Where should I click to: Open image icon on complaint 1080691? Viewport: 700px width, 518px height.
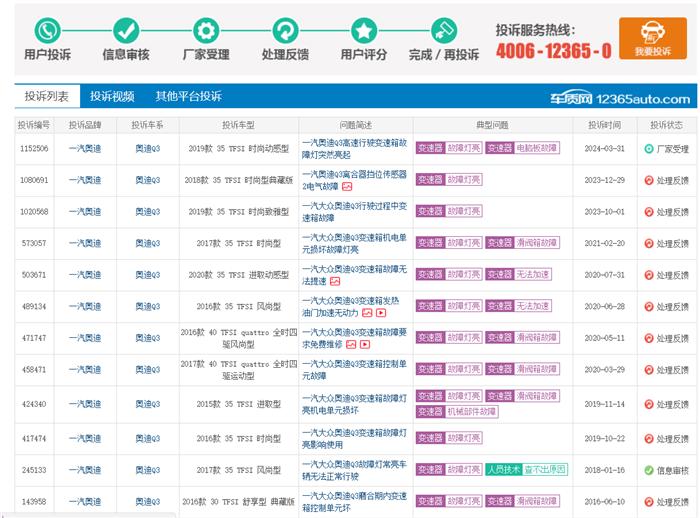347,186
